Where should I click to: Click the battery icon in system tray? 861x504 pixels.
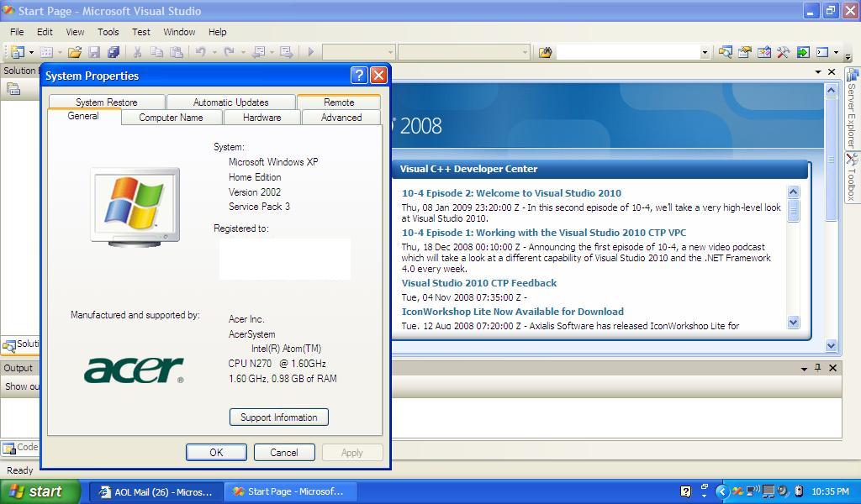pyautogui.click(x=799, y=491)
